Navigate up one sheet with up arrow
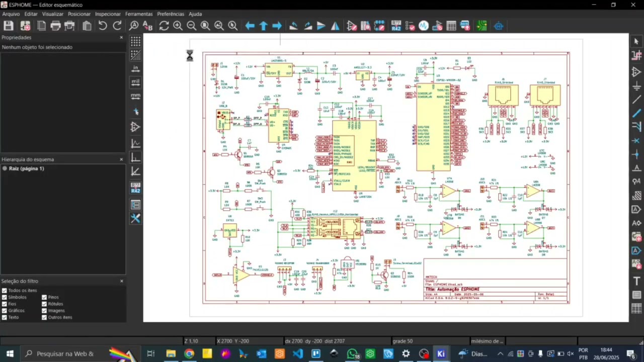The height and width of the screenshot is (362, 644). 263,26
